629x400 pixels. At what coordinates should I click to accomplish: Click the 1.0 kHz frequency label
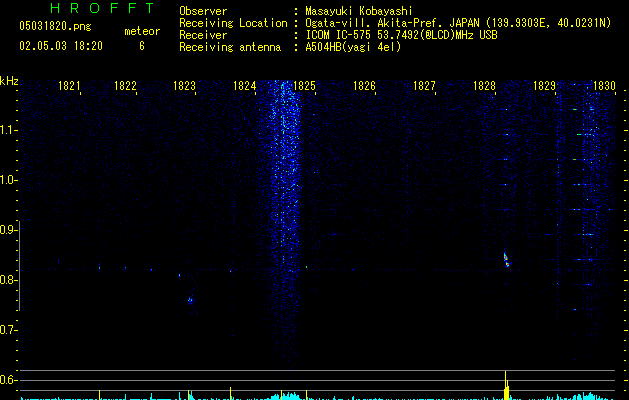click(9, 180)
